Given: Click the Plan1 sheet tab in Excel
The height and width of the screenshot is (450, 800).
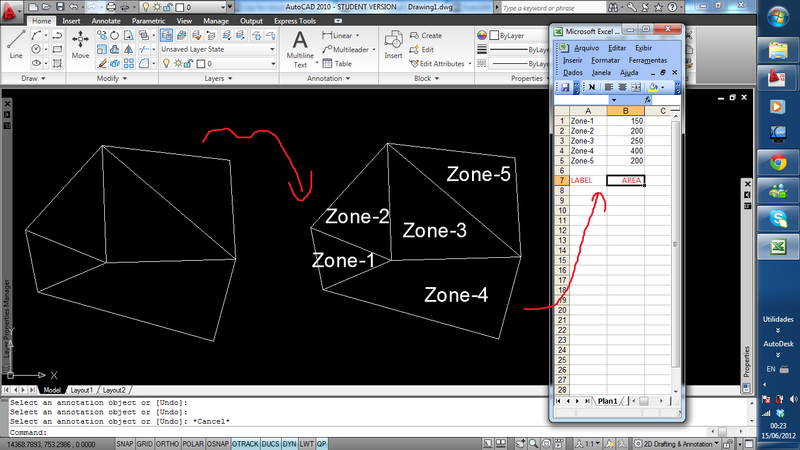Looking at the screenshot, I should click(607, 401).
